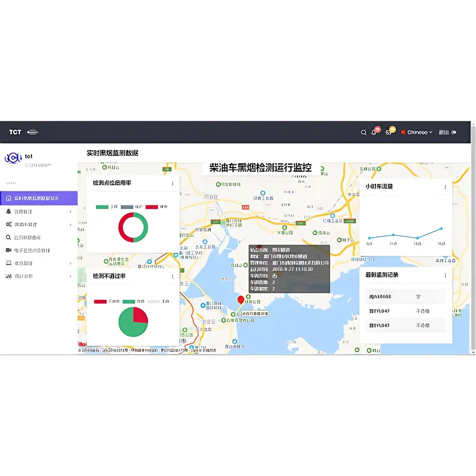The image size is (476, 476).
Task: Click the large map title banner text
Action: pyautogui.click(x=260, y=168)
